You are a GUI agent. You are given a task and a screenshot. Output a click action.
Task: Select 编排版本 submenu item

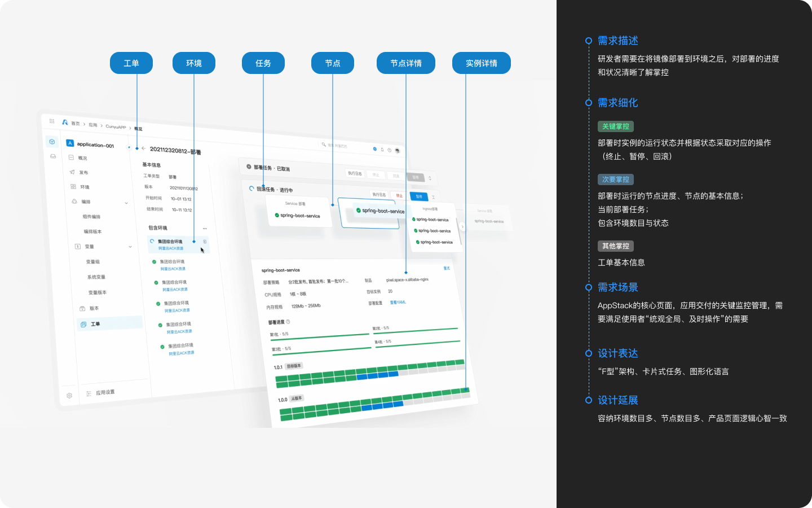(93, 231)
